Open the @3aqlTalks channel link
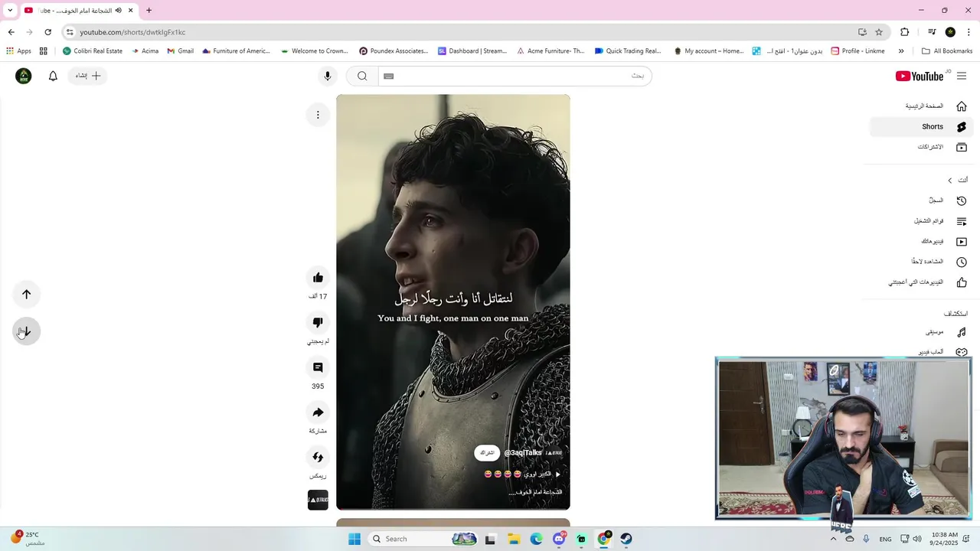980x551 pixels. click(523, 453)
